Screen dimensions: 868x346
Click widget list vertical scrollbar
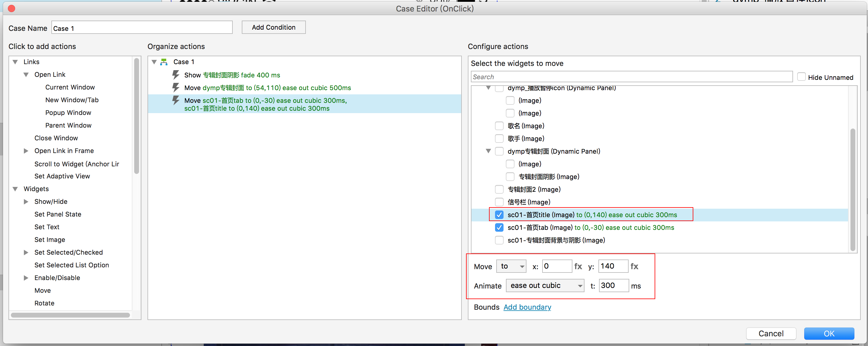click(853, 190)
